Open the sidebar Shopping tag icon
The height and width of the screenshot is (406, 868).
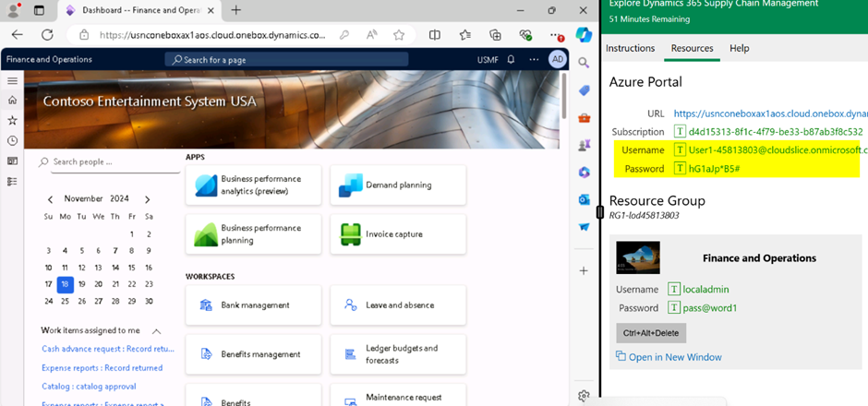point(584,90)
